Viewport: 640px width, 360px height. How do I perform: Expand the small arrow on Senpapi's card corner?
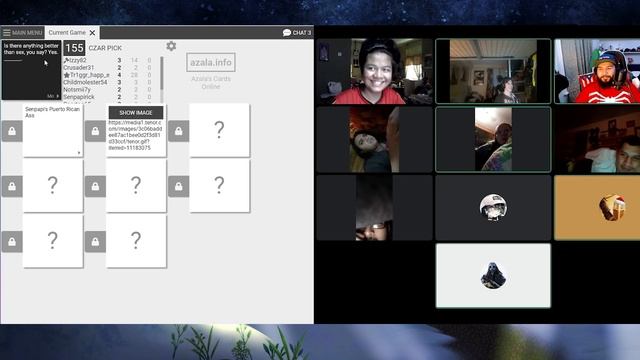pos(79,153)
